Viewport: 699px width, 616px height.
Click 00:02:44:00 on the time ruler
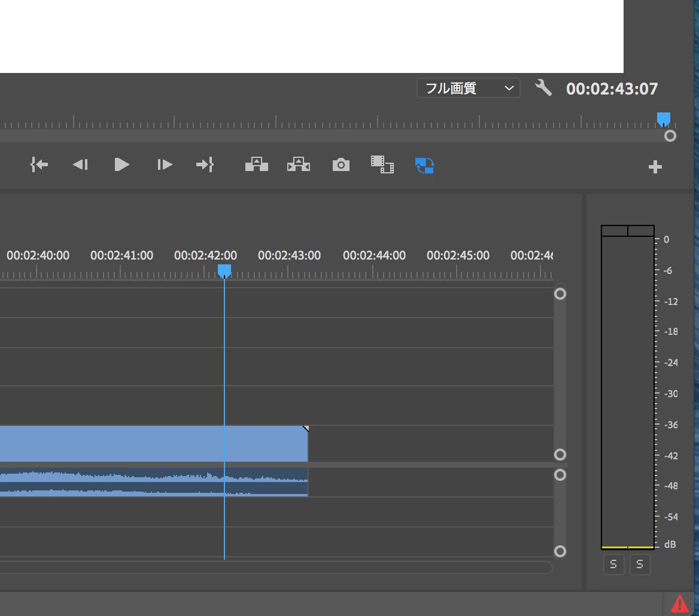point(374,255)
